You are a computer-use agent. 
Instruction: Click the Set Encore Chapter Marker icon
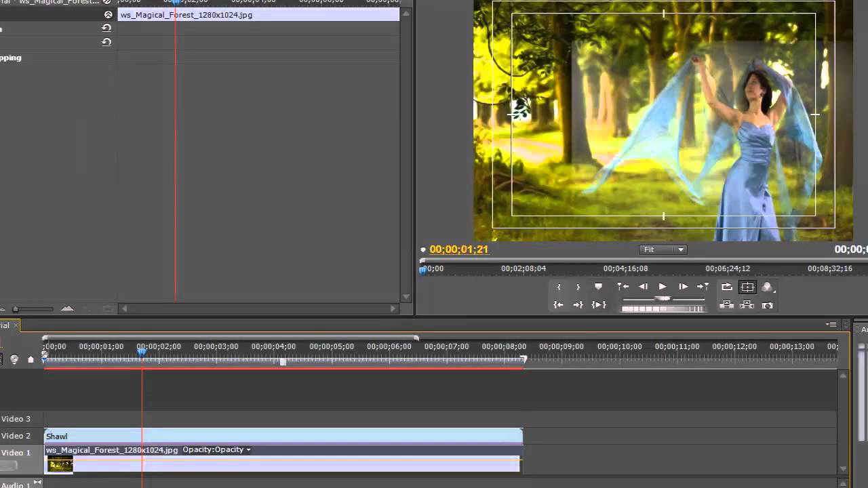click(14, 359)
